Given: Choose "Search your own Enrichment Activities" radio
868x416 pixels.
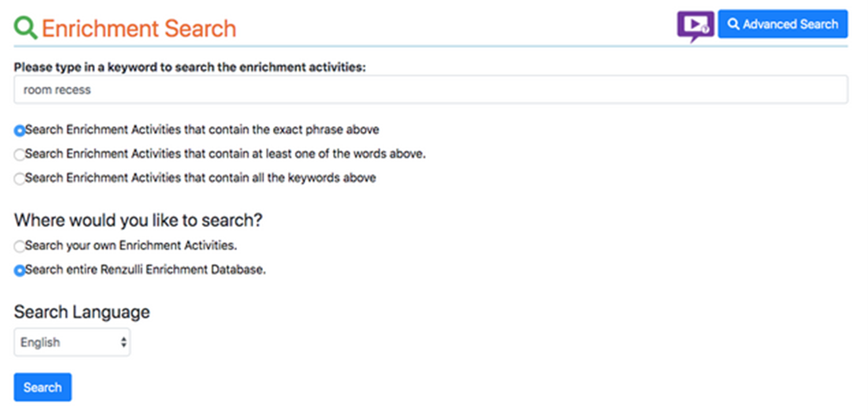Looking at the screenshot, I should (19, 246).
